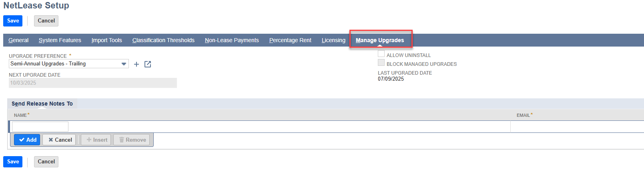Open the System Features tab

pos(60,40)
